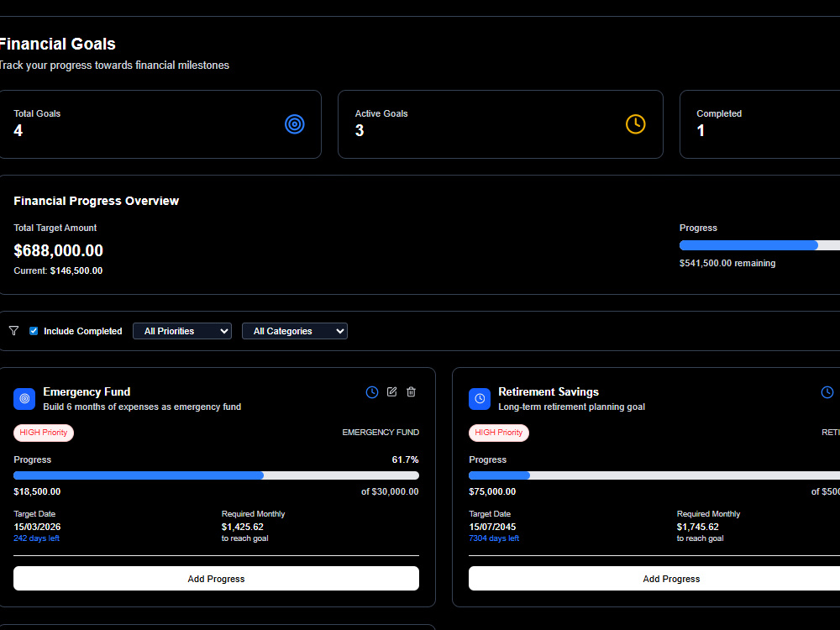Click the 15/07/2045 target date
The height and width of the screenshot is (630, 840).
(492, 527)
